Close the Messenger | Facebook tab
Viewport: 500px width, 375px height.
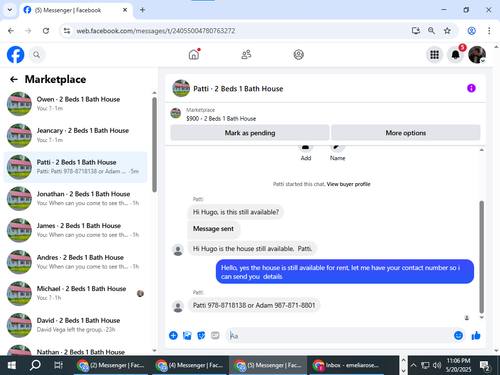coord(125,10)
